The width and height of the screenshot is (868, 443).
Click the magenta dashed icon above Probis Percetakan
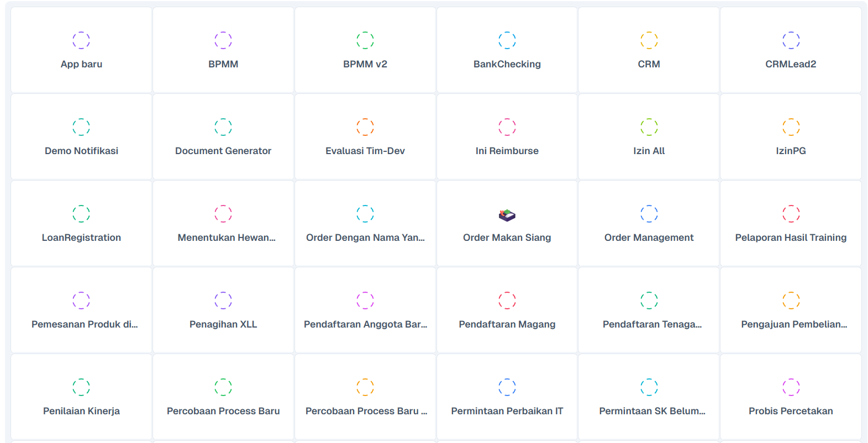pyautogui.click(x=791, y=387)
